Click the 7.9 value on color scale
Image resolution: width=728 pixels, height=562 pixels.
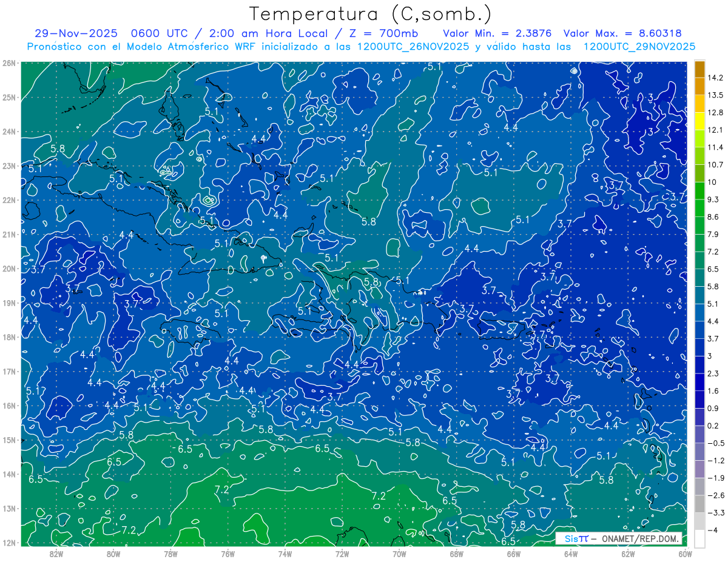tap(713, 235)
